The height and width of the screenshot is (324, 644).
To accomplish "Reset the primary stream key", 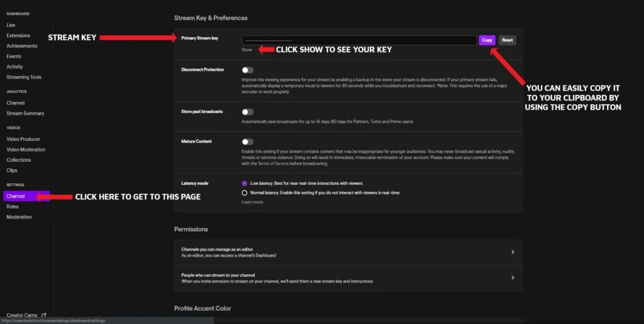I will pyautogui.click(x=507, y=40).
